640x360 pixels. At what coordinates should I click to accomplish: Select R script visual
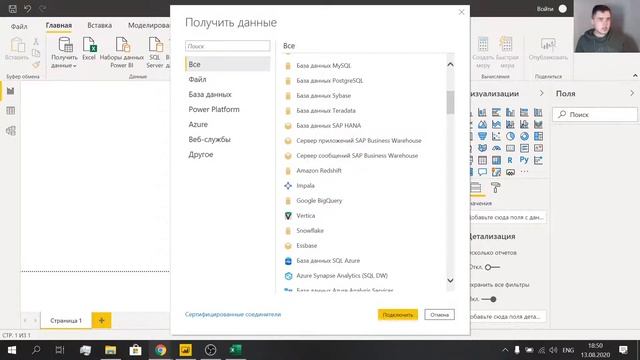pos(510,160)
